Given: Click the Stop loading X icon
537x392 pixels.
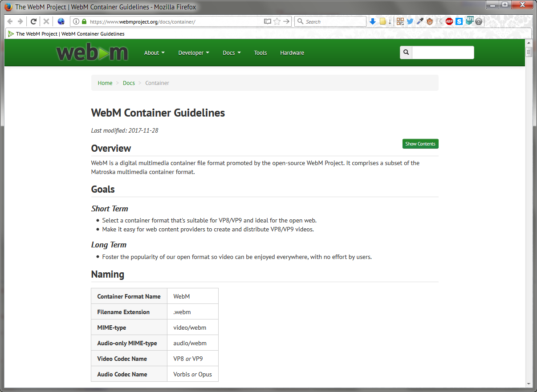Looking at the screenshot, I should coord(46,21).
